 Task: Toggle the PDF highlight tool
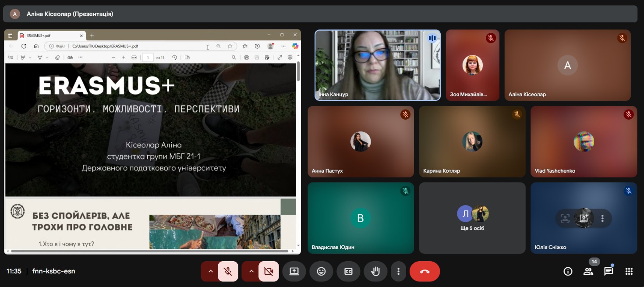pyautogui.click(x=23, y=57)
